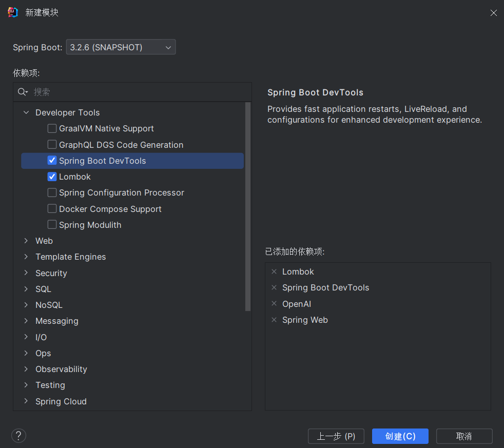Expand the NoSQL category
504x448 pixels.
pyautogui.click(x=26, y=305)
